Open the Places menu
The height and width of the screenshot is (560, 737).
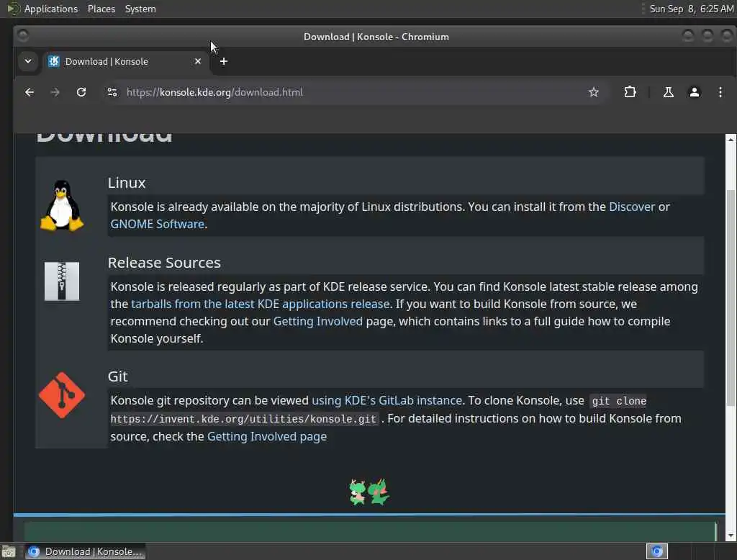tap(101, 9)
